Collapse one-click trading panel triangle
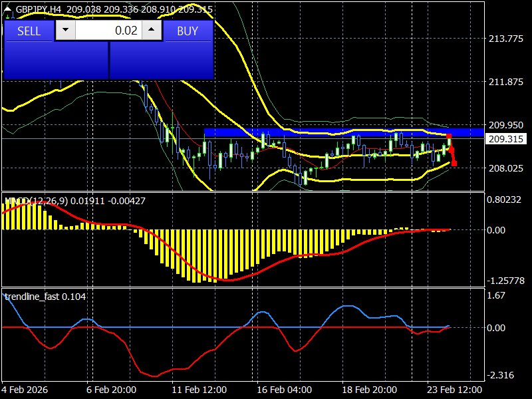532x399 pixels. [7, 9]
